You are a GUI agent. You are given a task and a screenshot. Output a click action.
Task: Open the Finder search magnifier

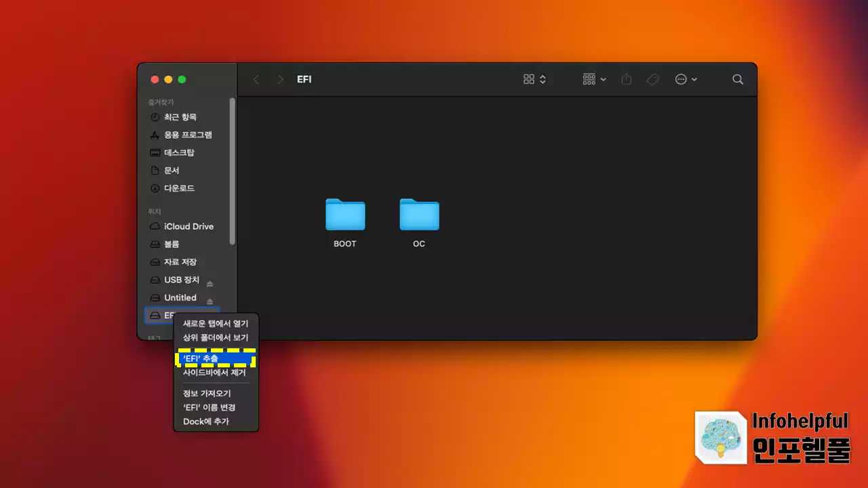[738, 79]
